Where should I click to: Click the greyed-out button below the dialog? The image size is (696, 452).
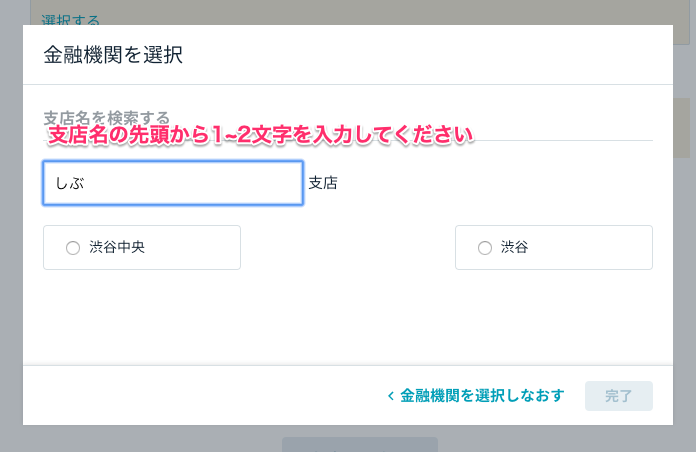pos(360,444)
